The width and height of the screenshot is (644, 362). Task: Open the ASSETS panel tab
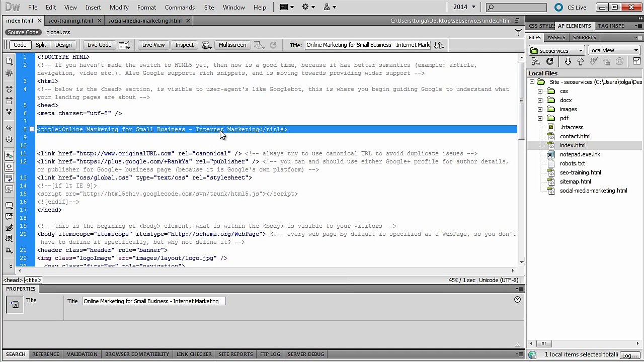556,37
